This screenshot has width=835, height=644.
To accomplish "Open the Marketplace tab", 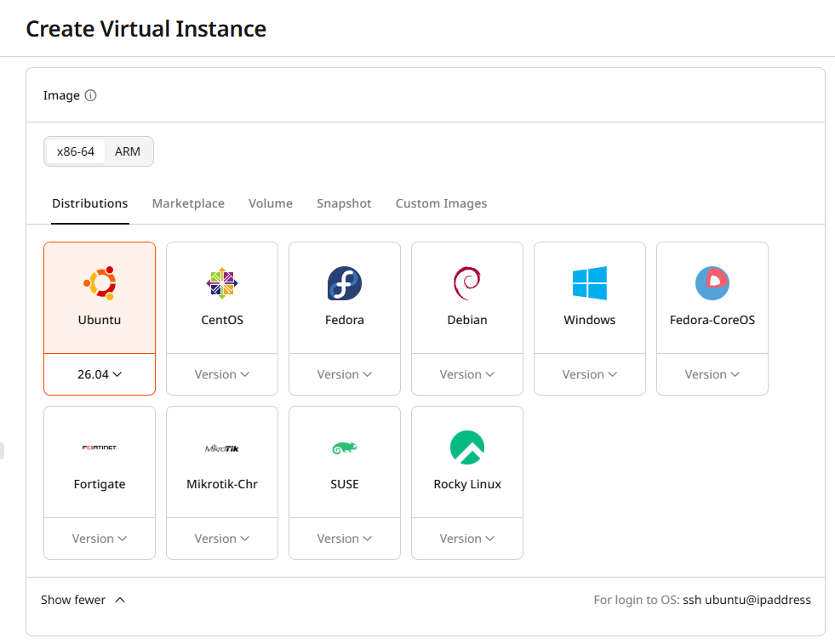I will click(188, 203).
